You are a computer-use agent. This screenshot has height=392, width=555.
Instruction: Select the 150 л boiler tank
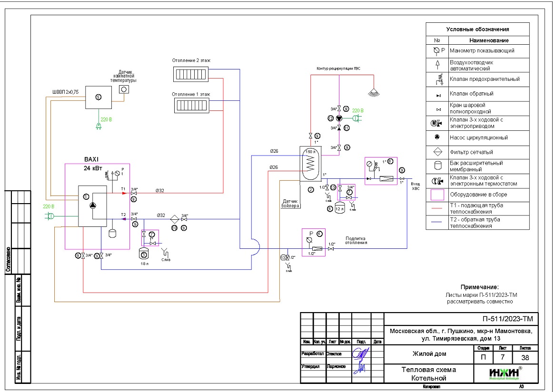pyautogui.click(x=310, y=164)
